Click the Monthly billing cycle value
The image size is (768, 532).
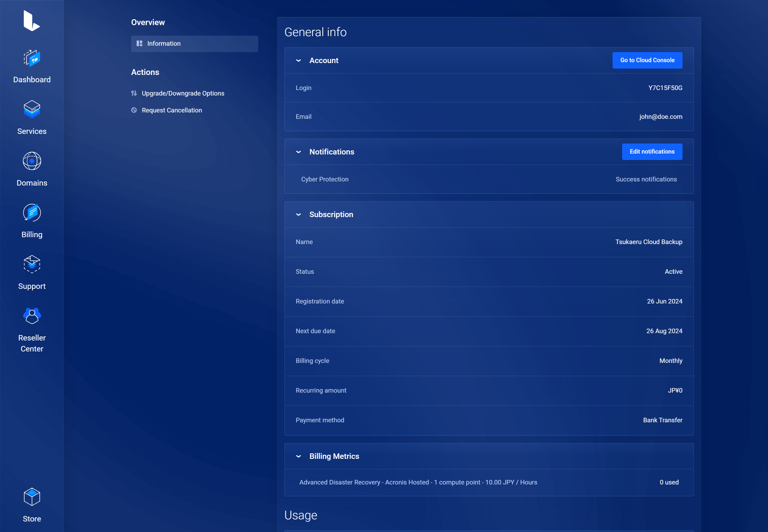(x=671, y=361)
